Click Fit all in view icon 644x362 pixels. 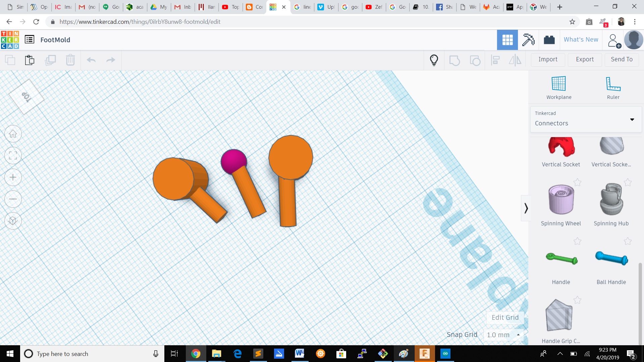click(13, 156)
